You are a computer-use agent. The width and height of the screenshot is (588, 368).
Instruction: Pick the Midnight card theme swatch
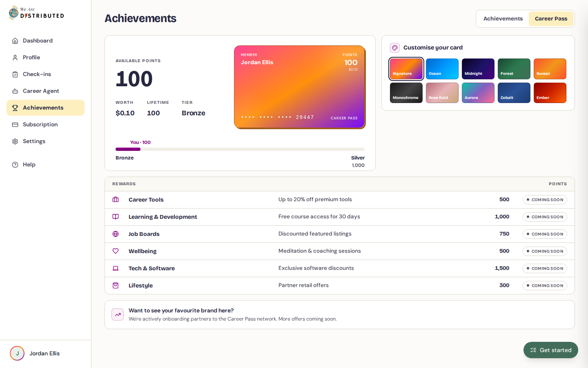[478, 69]
